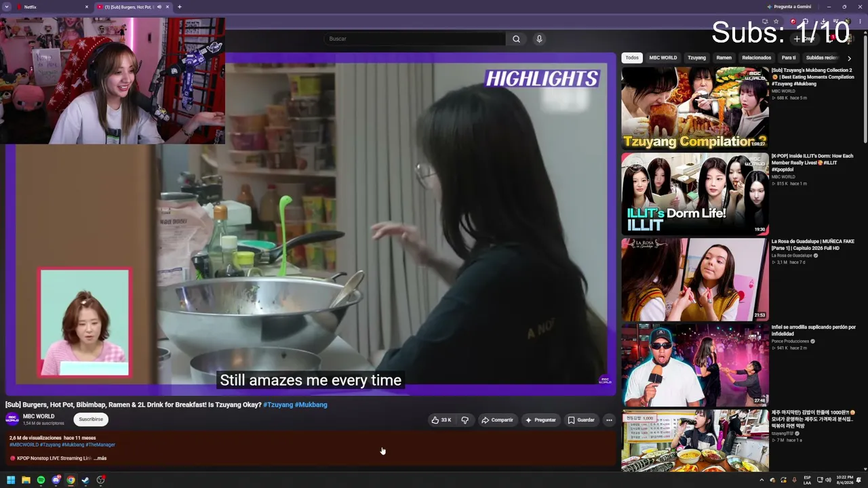Screen dimensions: 868x488
Task: Switch to the Netflix tab
Action: click(53, 7)
